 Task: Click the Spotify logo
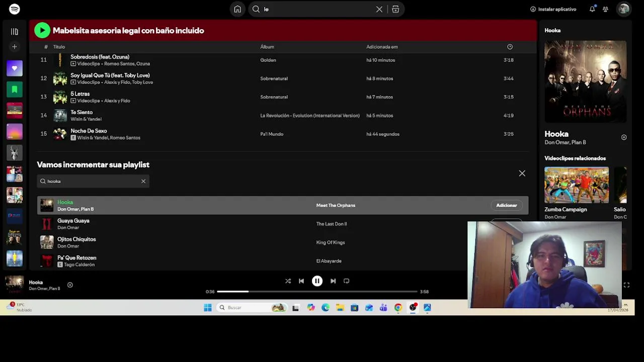coord(15,9)
